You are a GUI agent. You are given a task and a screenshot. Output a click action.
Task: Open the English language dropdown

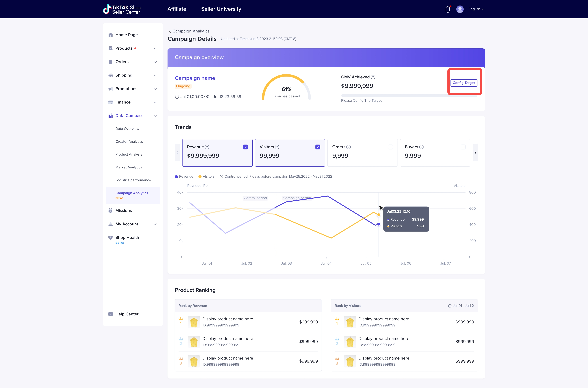[x=476, y=9]
